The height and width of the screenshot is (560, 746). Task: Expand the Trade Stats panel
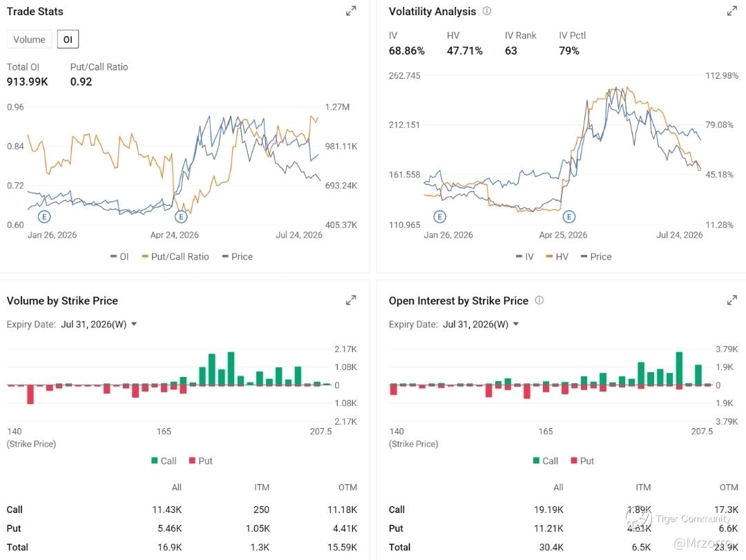point(351,11)
